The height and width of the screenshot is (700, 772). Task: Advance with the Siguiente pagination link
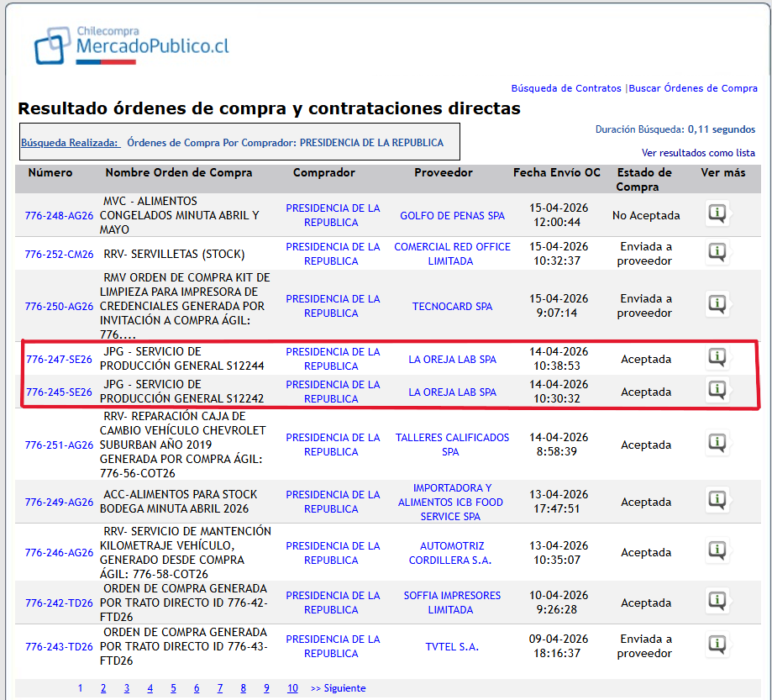pos(339,687)
